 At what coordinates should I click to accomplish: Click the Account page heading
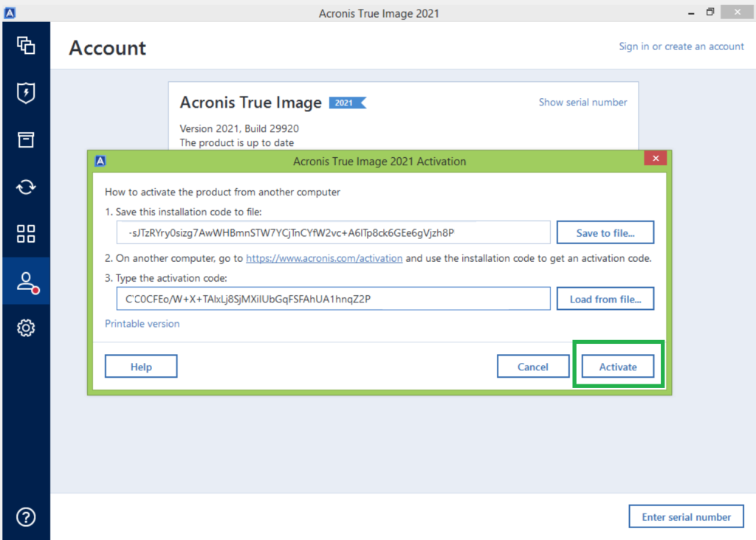(x=107, y=48)
